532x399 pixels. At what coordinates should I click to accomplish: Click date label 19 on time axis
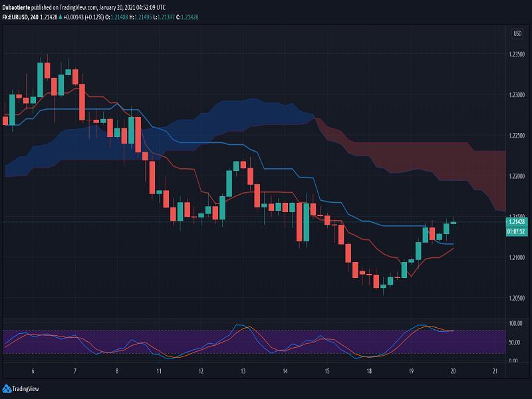[x=411, y=371]
